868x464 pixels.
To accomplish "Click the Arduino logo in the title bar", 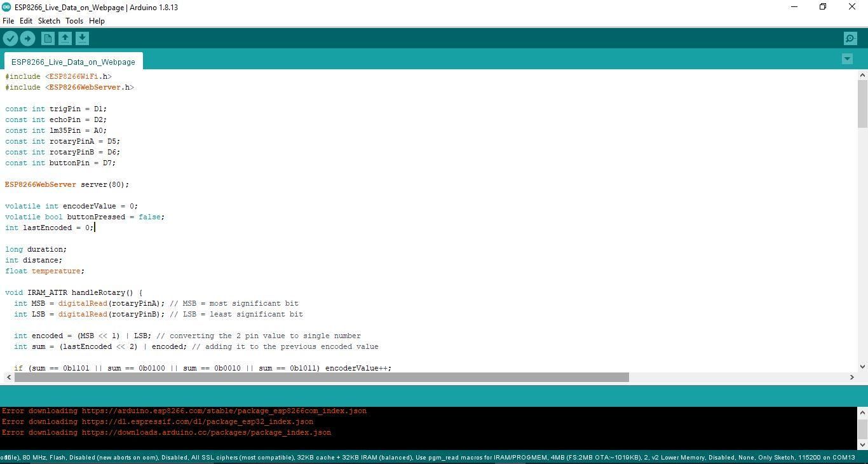I will [6, 7].
